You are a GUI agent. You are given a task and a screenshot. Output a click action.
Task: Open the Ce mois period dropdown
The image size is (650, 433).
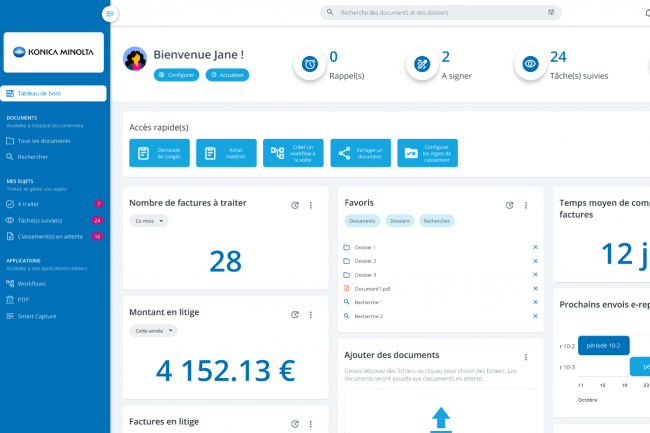[149, 221]
